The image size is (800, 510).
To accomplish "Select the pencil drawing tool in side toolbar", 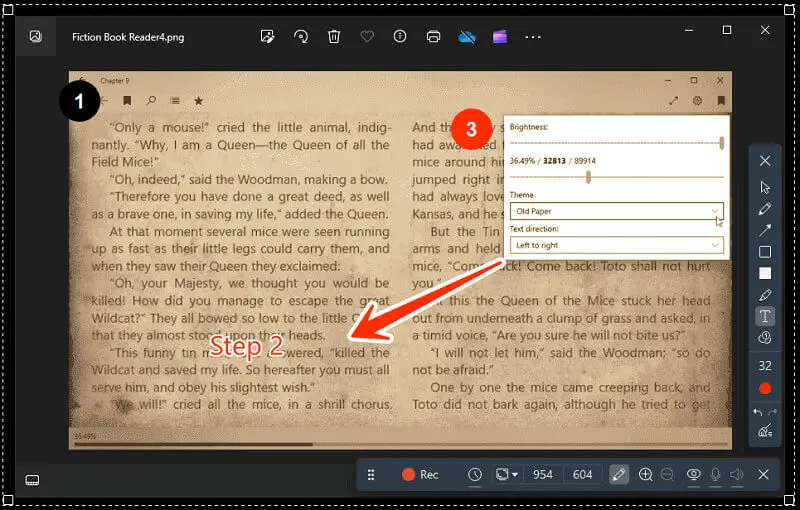I will coord(765,209).
